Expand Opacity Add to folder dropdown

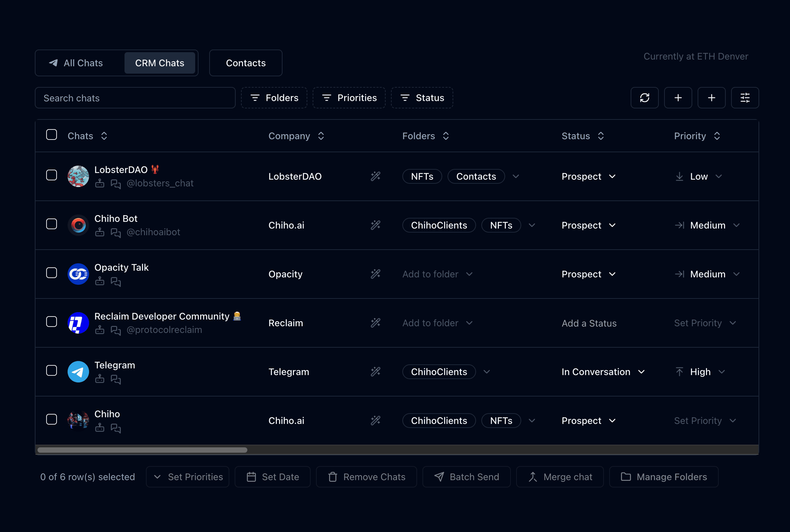pos(438,274)
